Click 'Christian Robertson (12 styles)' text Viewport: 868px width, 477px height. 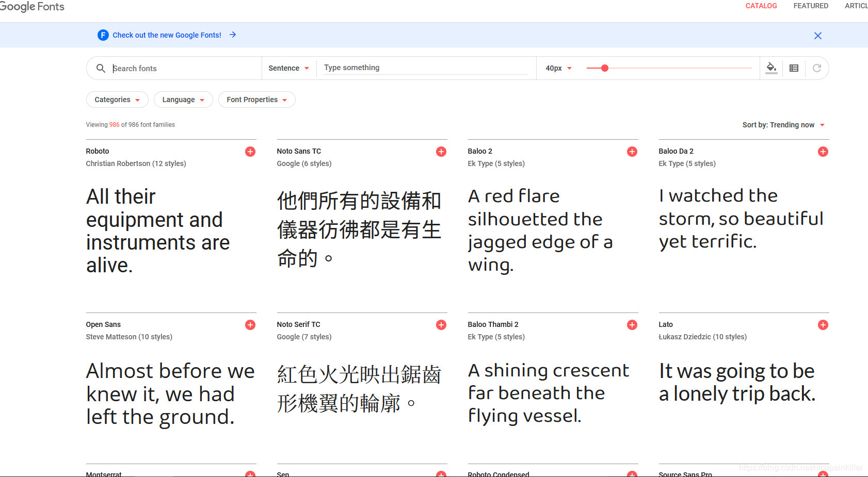[136, 163]
